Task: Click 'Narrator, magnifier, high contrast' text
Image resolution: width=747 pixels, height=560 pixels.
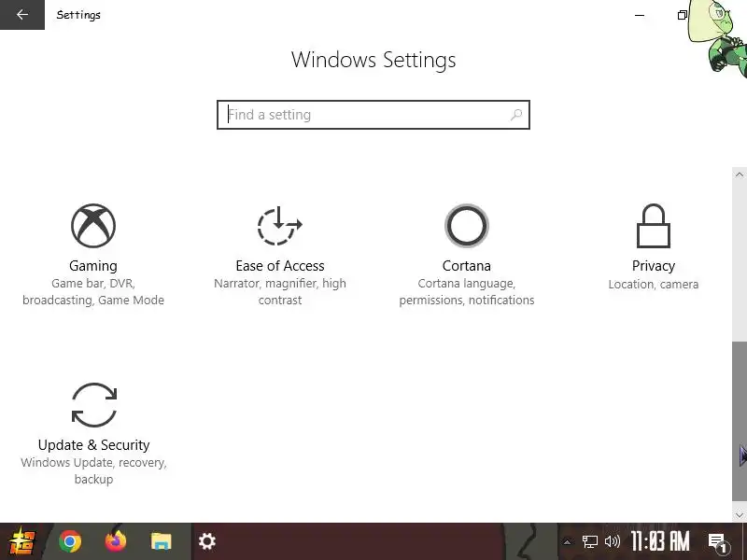Action: tap(280, 292)
